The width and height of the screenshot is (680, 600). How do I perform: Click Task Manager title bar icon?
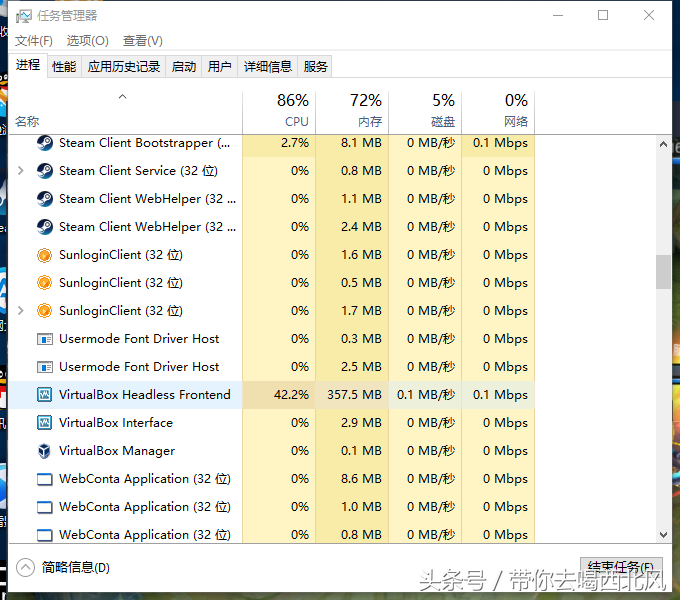pyautogui.click(x=23, y=16)
